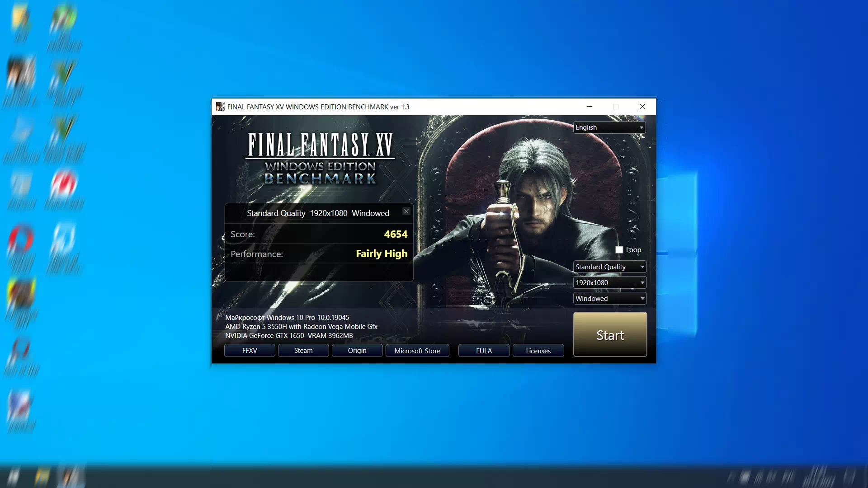The image size is (868, 488).
Task: Open the Licenses information
Action: (x=538, y=350)
